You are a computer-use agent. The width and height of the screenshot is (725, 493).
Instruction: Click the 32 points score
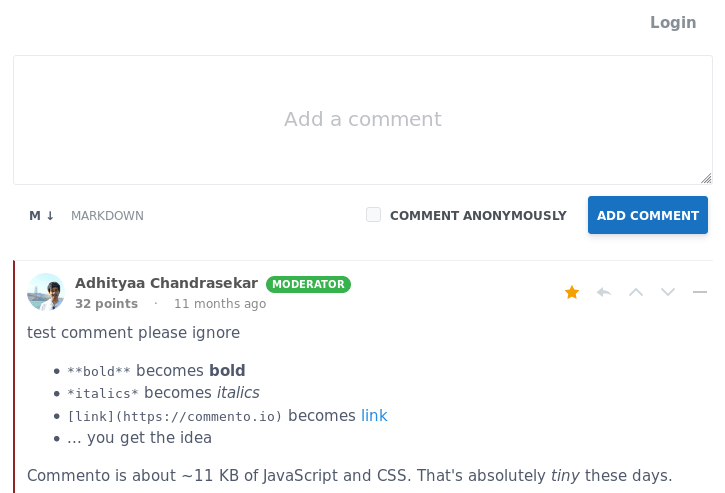click(106, 304)
